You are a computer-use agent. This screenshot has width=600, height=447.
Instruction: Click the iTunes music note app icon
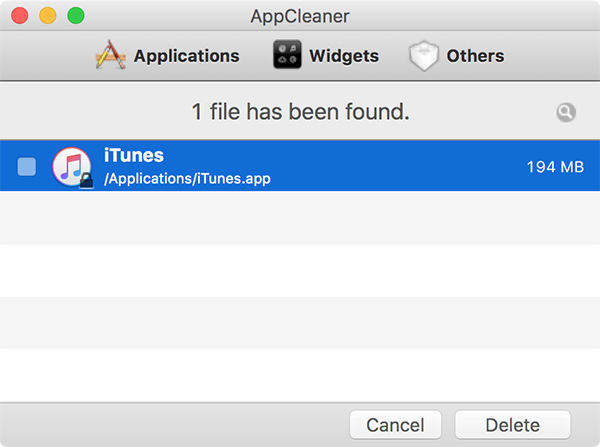pyautogui.click(x=72, y=166)
